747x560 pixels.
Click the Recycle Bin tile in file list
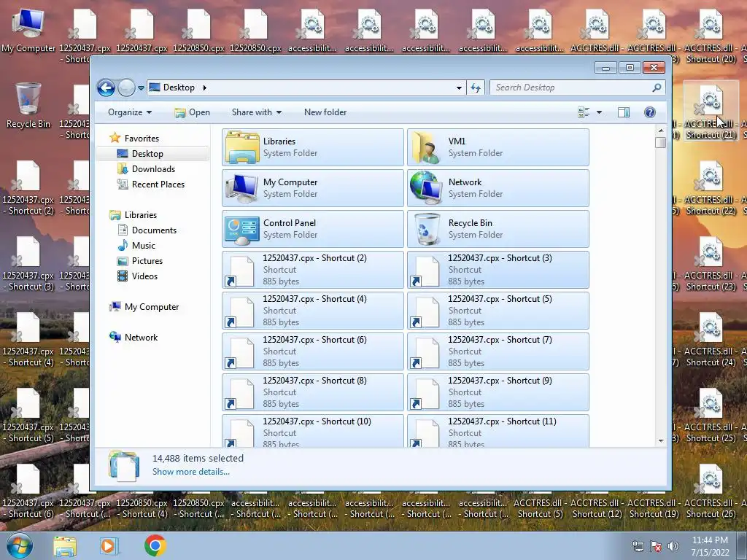[x=498, y=229]
